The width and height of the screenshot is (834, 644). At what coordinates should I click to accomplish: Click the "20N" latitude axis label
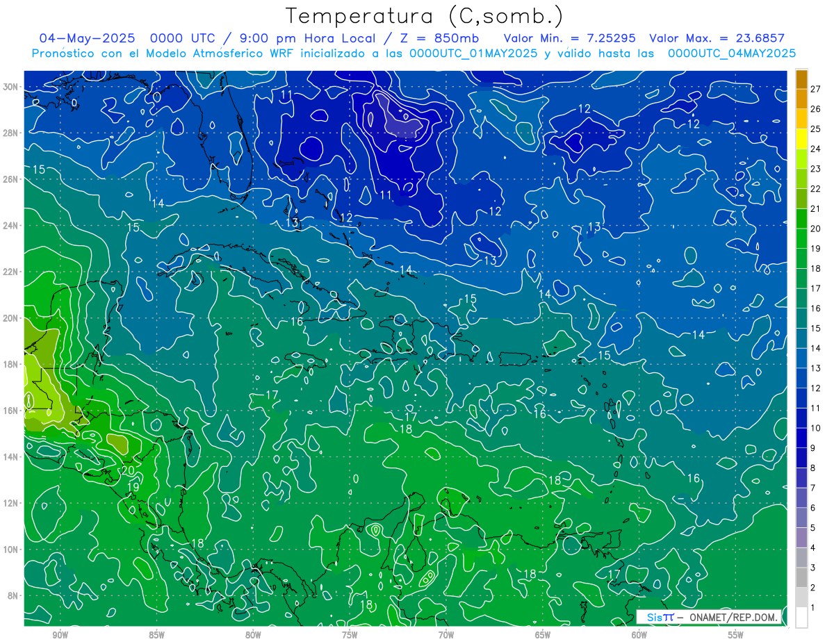(x=11, y=318)
